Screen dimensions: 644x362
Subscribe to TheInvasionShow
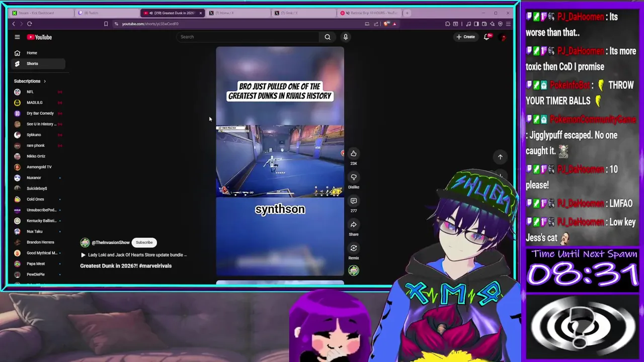click(x=144, y=242)
